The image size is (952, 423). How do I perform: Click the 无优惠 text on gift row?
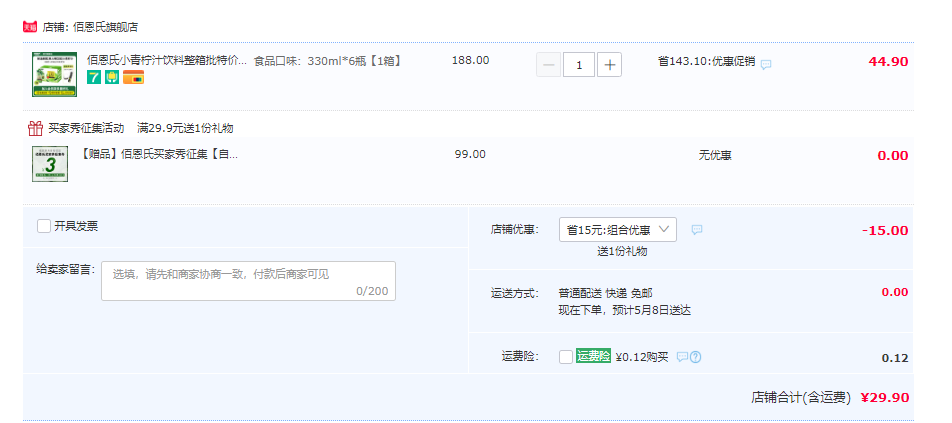[x=715, y=155]
